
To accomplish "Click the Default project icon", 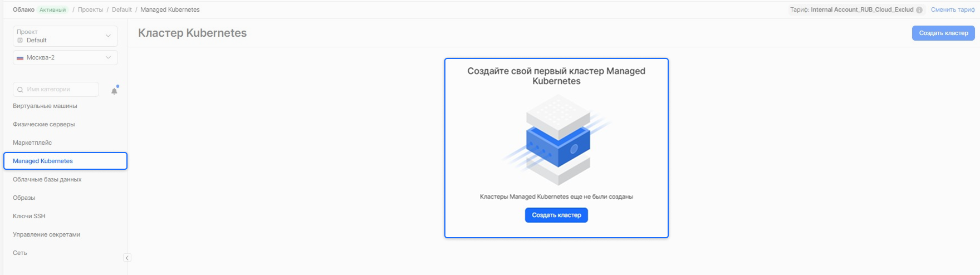I will pos(20,40).
